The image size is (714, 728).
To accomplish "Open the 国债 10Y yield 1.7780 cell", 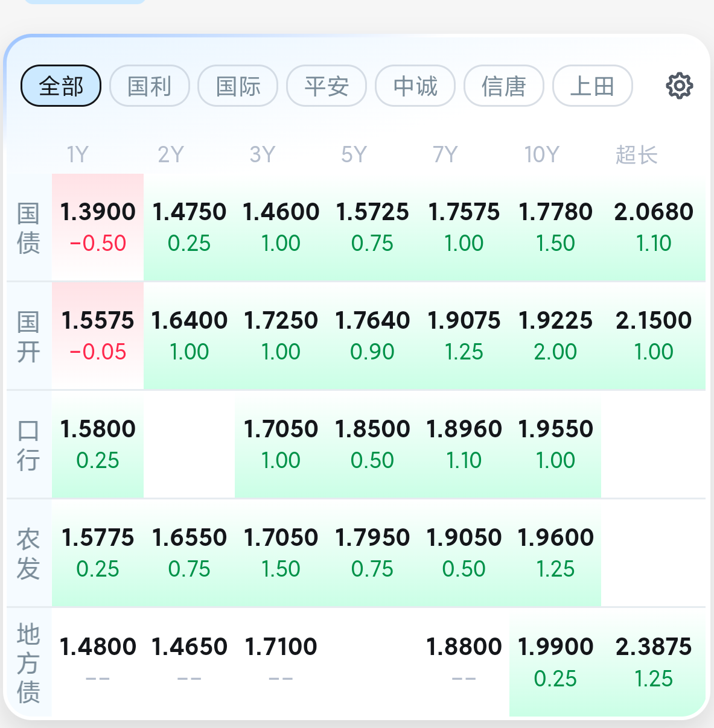I will (555, 227).
